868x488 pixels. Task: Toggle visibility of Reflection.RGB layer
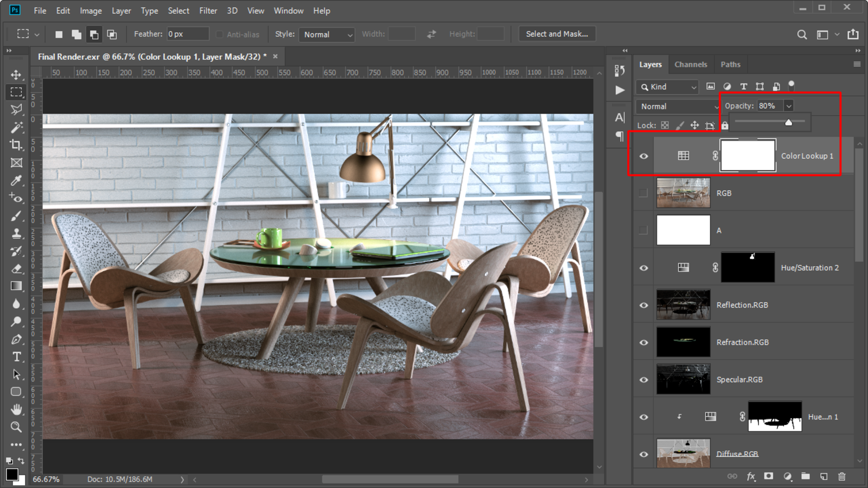pos(644,305)
